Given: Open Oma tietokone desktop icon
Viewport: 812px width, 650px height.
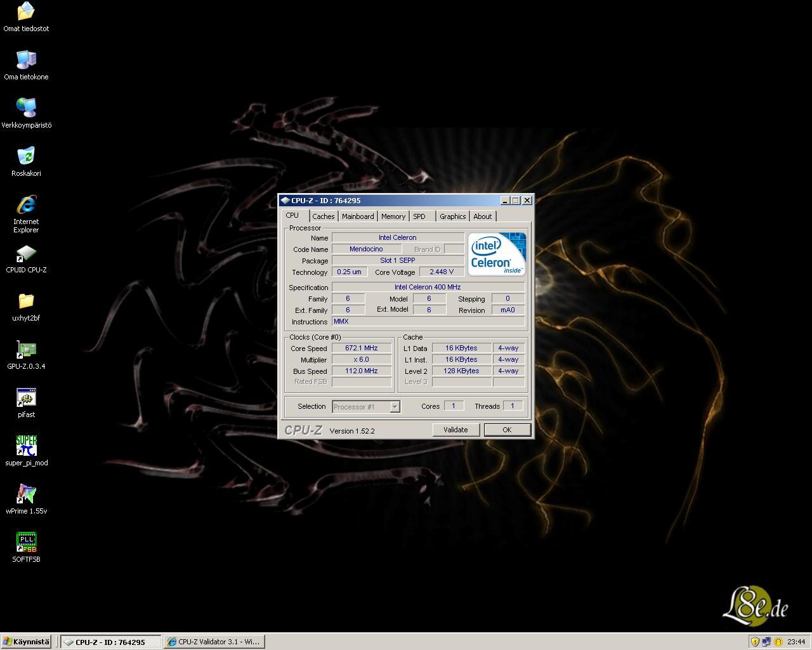Looking at the screenshot, I should [26, 65].
